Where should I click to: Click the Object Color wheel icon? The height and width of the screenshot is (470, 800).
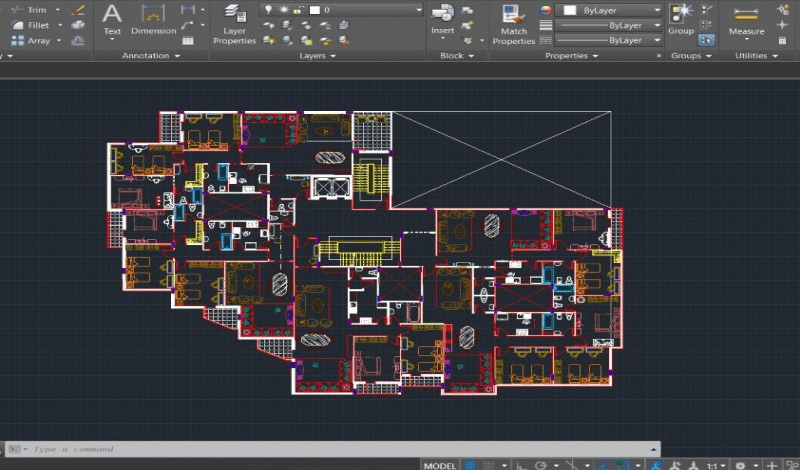coord(545,10)
